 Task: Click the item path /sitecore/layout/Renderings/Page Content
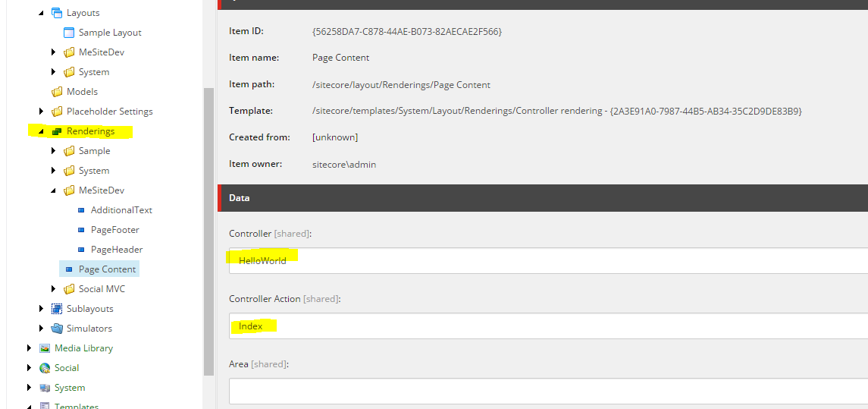click(x=401, y=85)
